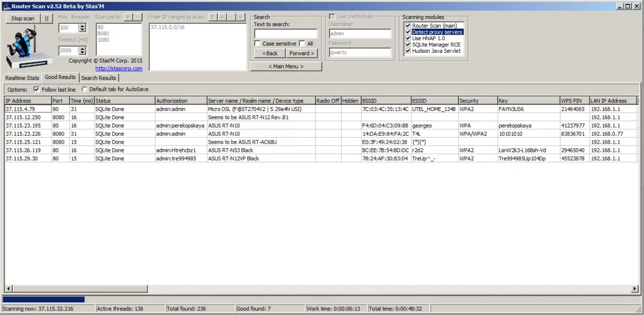Click the Authorization column header
This screenshot has height=315, width=644.
(x=181, y=101)
